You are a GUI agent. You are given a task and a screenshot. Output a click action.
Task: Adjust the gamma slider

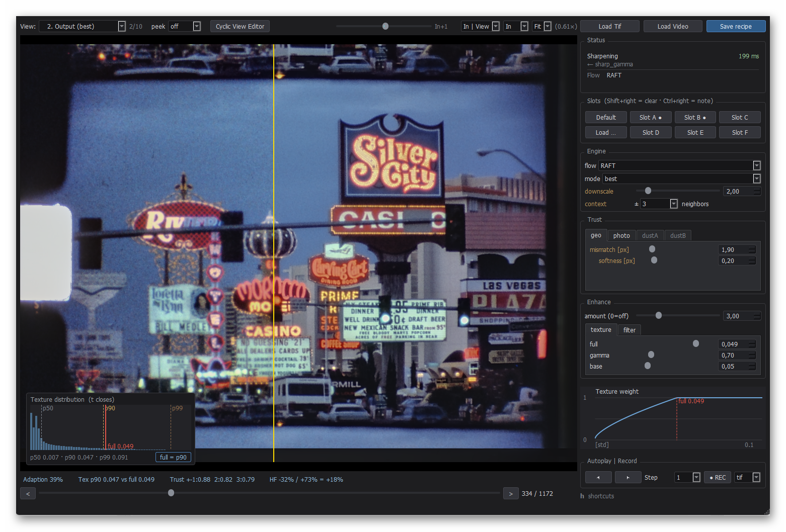(x=651, y=354)
